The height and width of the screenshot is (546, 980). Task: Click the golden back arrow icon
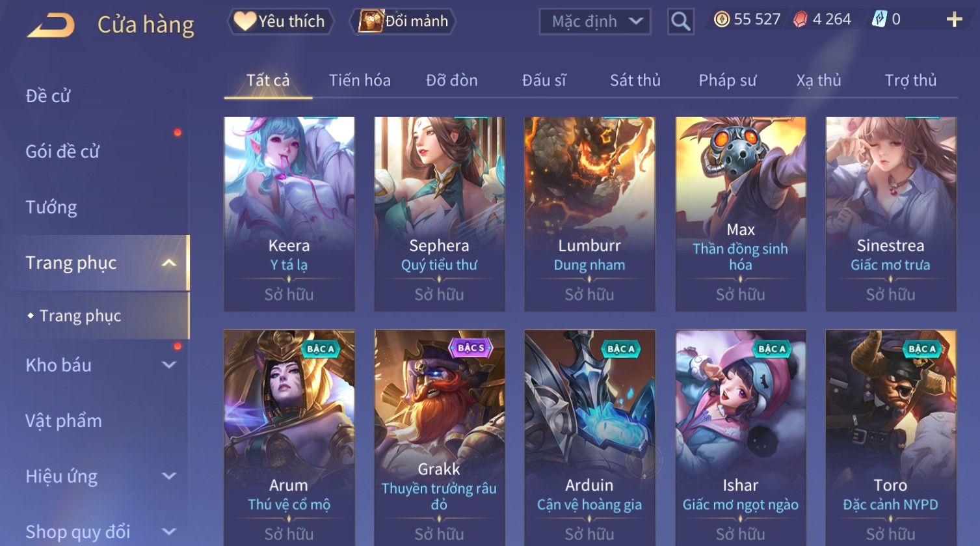(x=51, y=25)
